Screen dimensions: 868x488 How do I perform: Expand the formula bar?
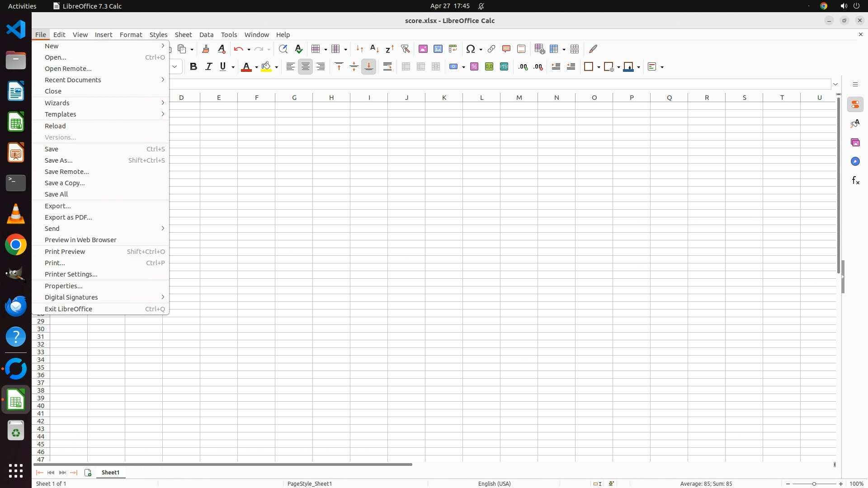coord(835,84)
